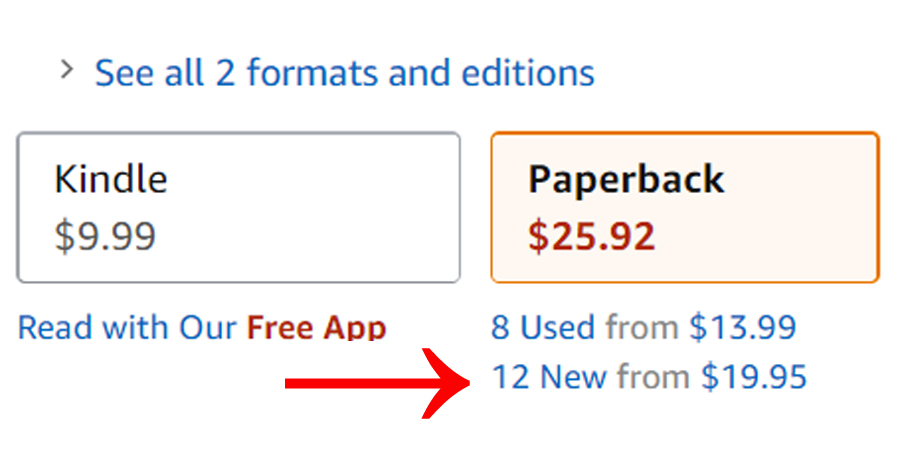Expand the formats and editions chevron
Image resolution: width=900 pixels, height=450 pixels.
coord(67,70)
